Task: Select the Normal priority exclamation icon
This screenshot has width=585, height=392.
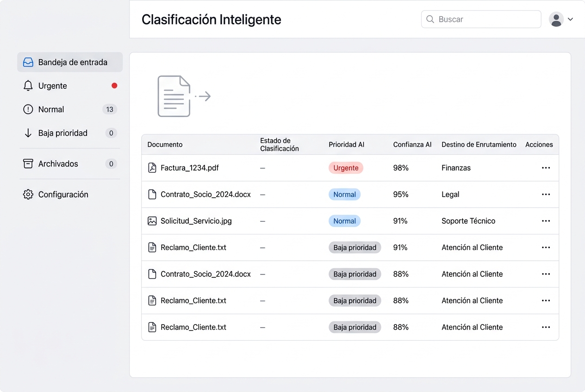Action: (x=28, y=109)
